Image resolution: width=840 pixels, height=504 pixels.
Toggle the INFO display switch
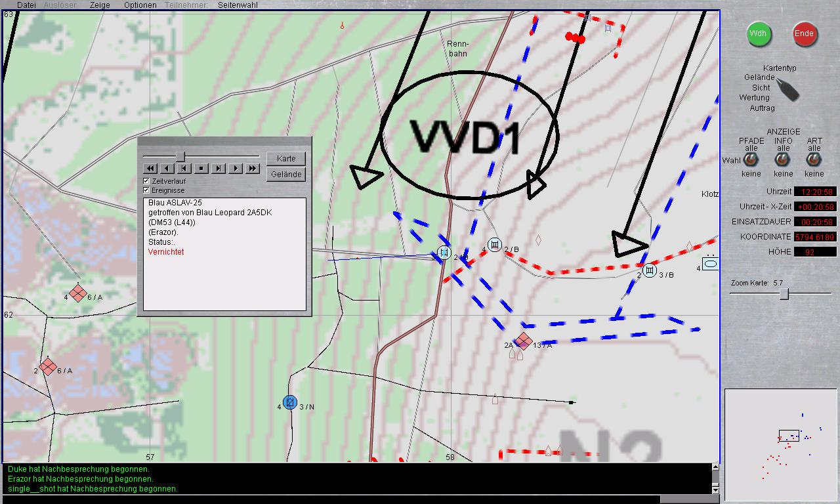coord(783,160)
